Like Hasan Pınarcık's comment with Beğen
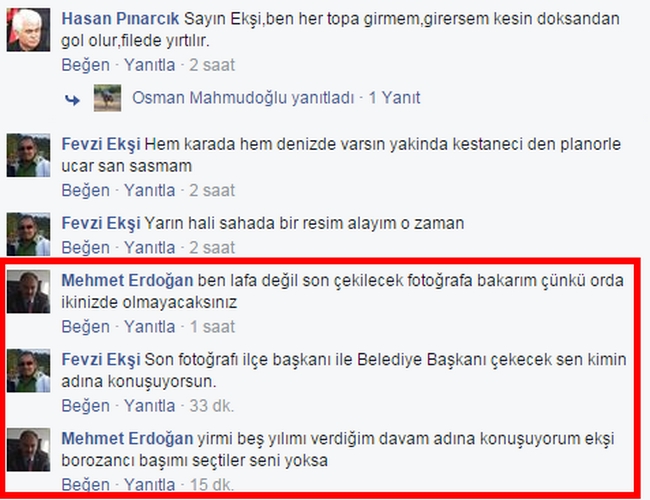 86,65
